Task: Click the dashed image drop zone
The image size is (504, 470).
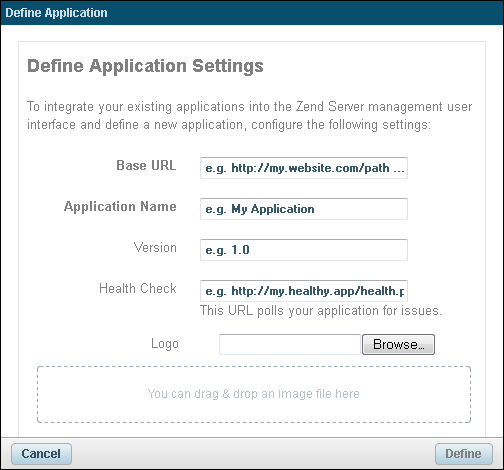Action: [254, 394]
